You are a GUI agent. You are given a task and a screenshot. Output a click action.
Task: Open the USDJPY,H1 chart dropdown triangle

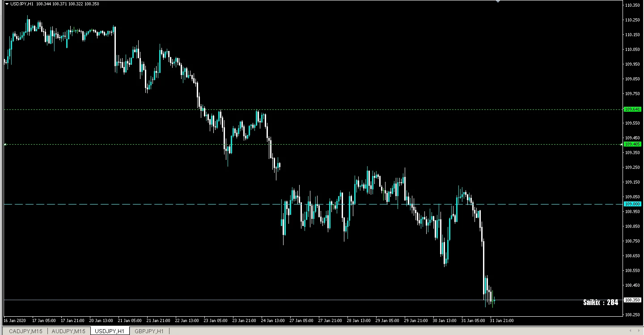7,4
